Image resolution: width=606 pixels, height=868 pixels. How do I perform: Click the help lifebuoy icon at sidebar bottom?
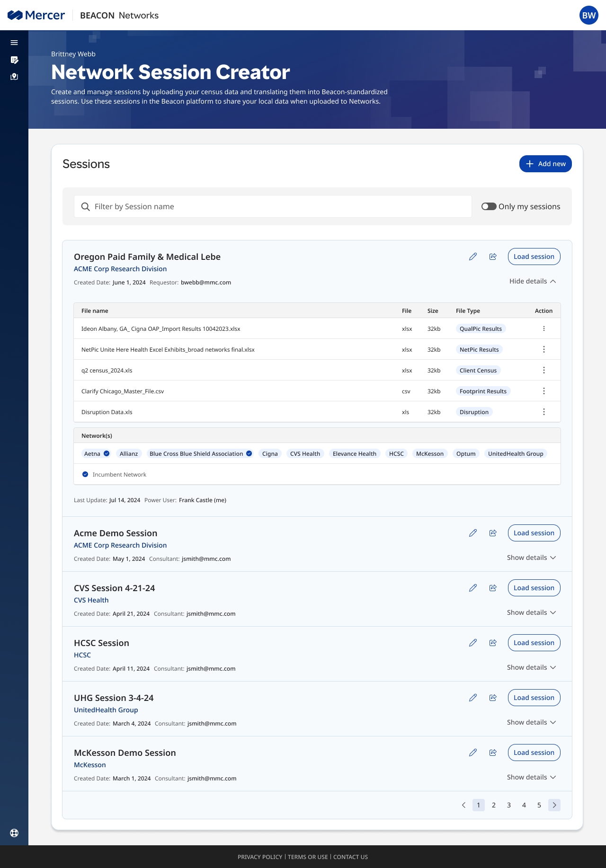pyautogui.click(x=14, y=833)
